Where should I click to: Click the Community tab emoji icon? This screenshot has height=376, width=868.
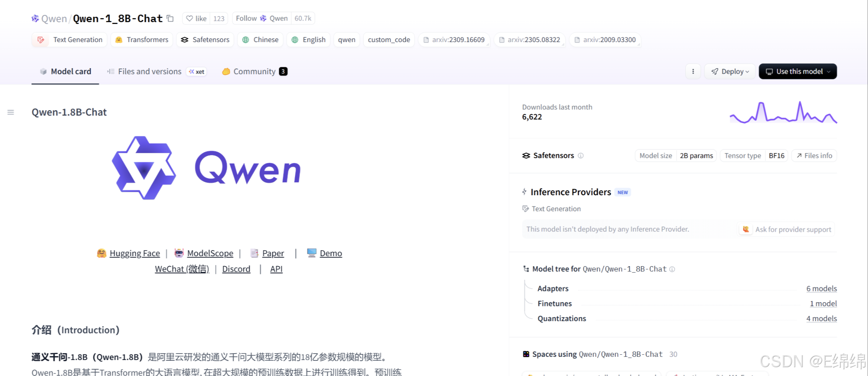pyautogui.click(x=226, y=71)
